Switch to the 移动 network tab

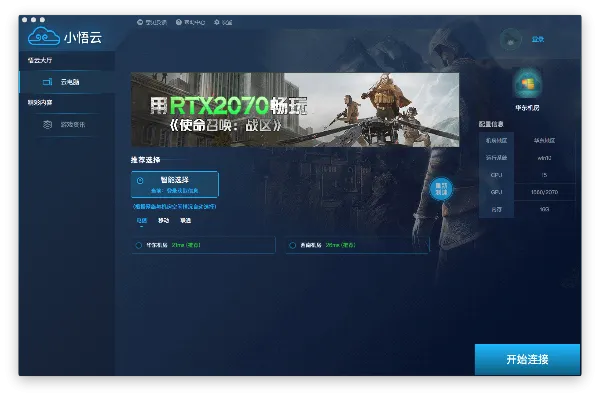tap(163, 220)
